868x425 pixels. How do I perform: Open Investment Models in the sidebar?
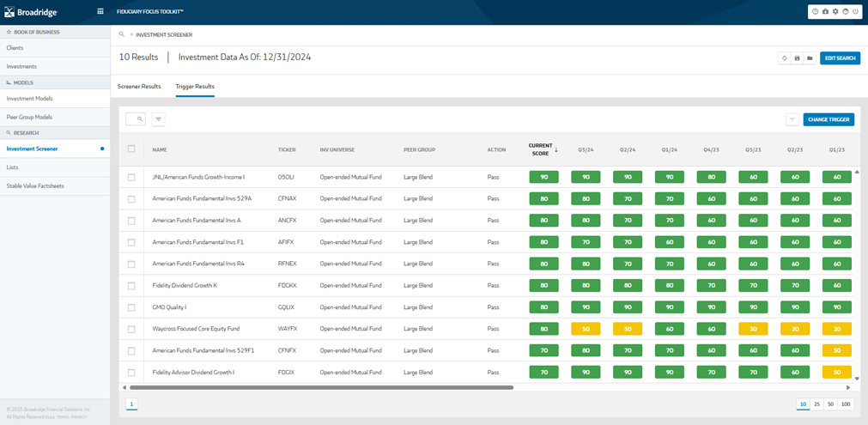pos(55,99)
